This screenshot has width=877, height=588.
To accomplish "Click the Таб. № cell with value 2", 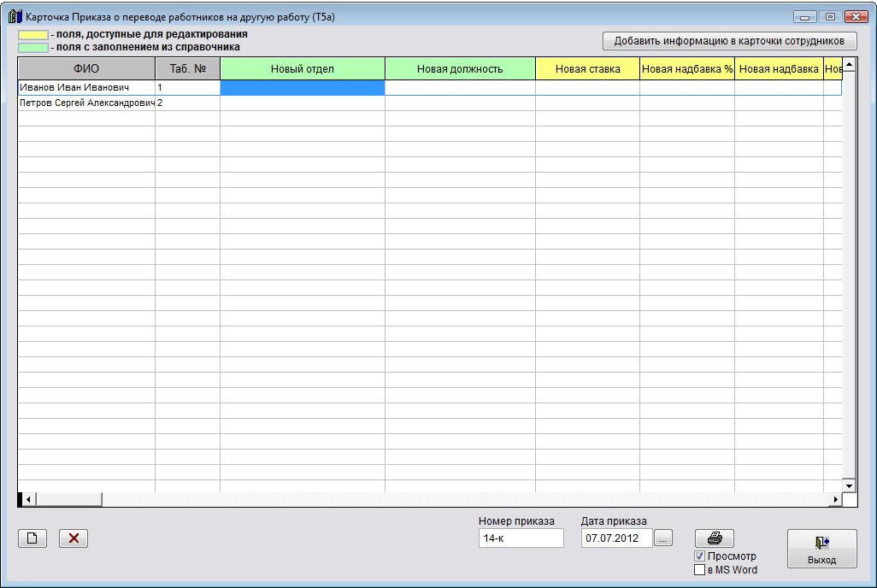I will (187, 103).
